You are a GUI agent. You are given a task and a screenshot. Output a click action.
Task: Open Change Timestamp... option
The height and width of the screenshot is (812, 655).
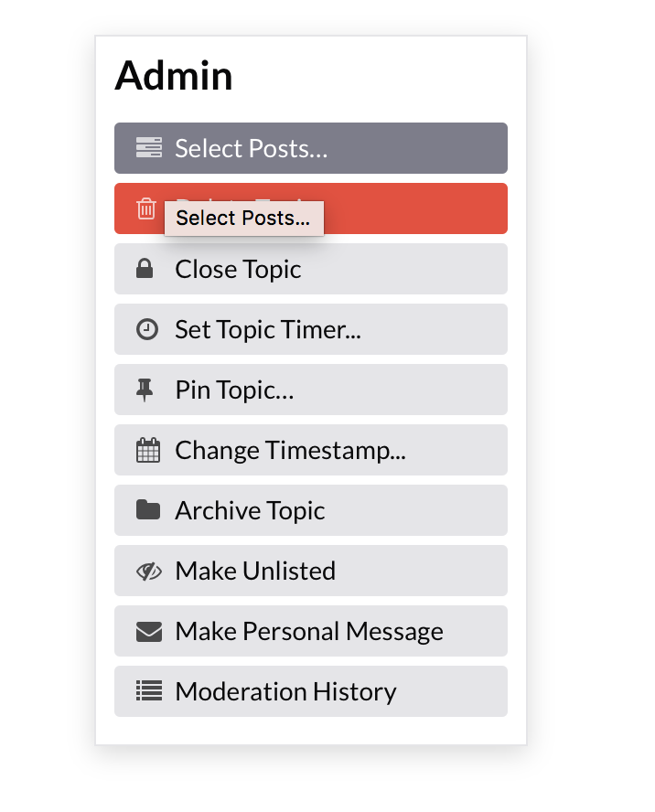[290, 450]
